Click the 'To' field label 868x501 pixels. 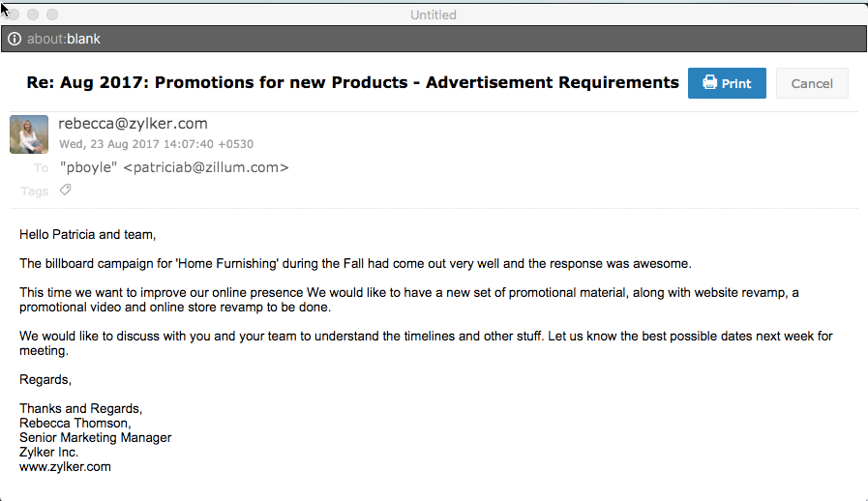click(x=41, y=168)
